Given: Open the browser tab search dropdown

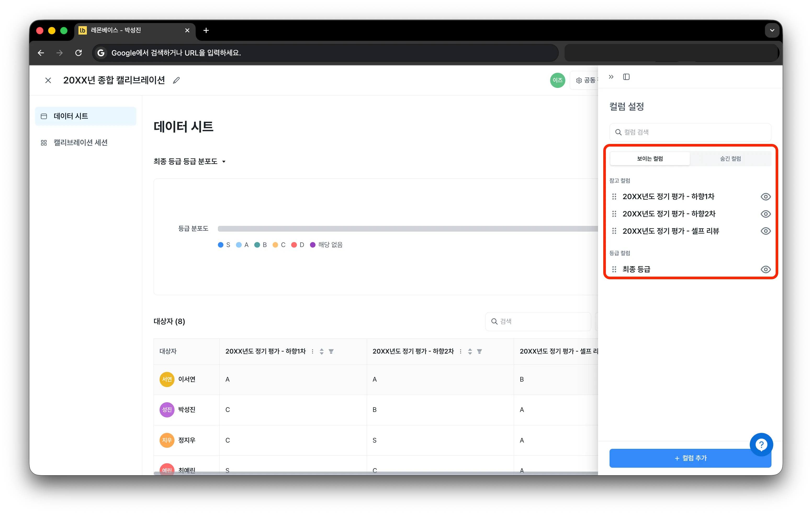Looking at the screenshot, I should click(x=772, y=30).
